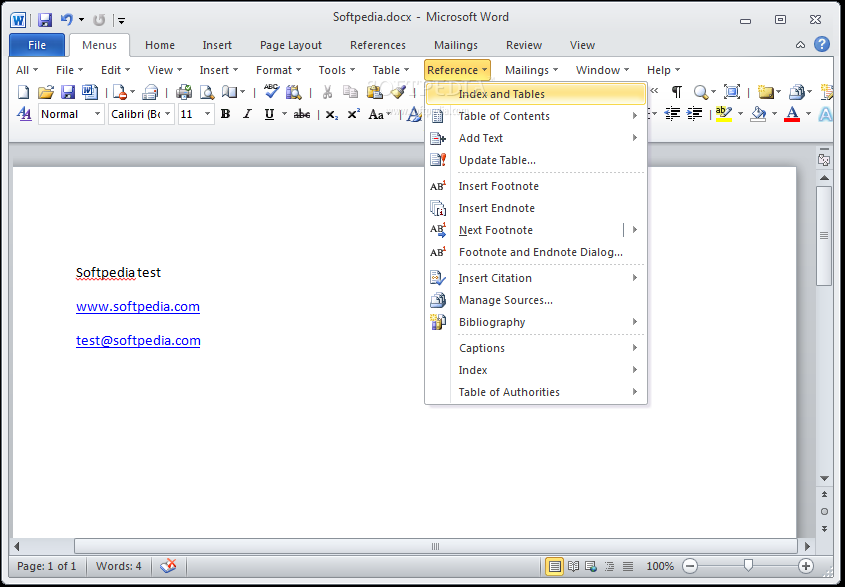Click the 100% zoom level button
This screenshot has width=845, height=587.
point(660,567)
